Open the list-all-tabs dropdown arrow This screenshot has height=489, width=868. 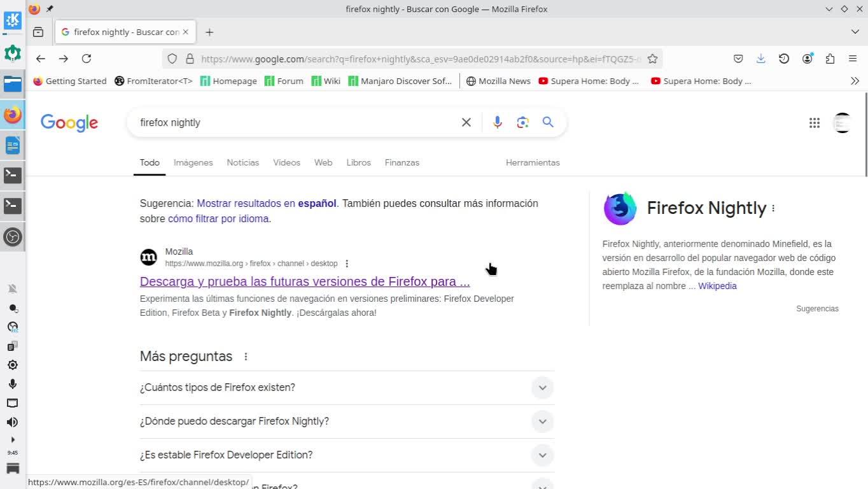[x=855, y=32]
